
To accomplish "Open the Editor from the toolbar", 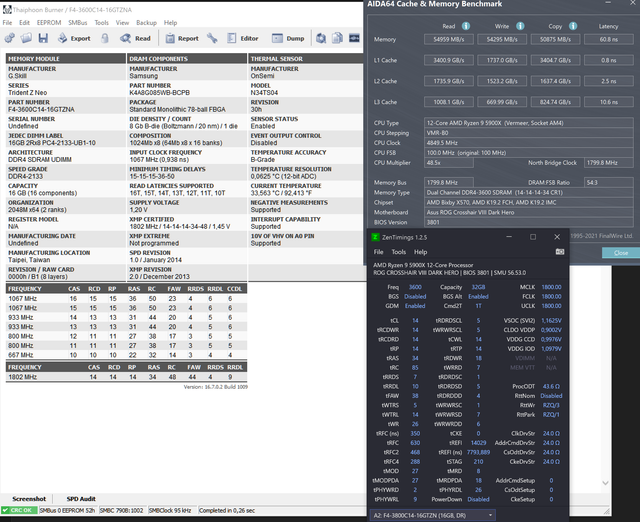I will click(x=242, y=38).
